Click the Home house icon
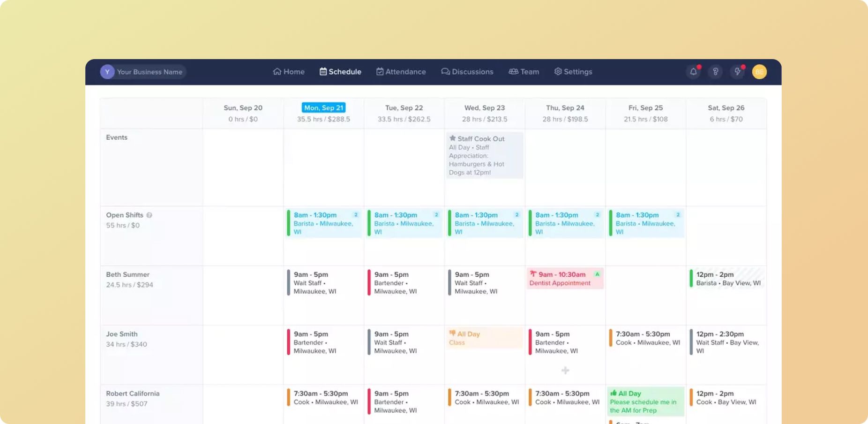 (x=277, y=72)
